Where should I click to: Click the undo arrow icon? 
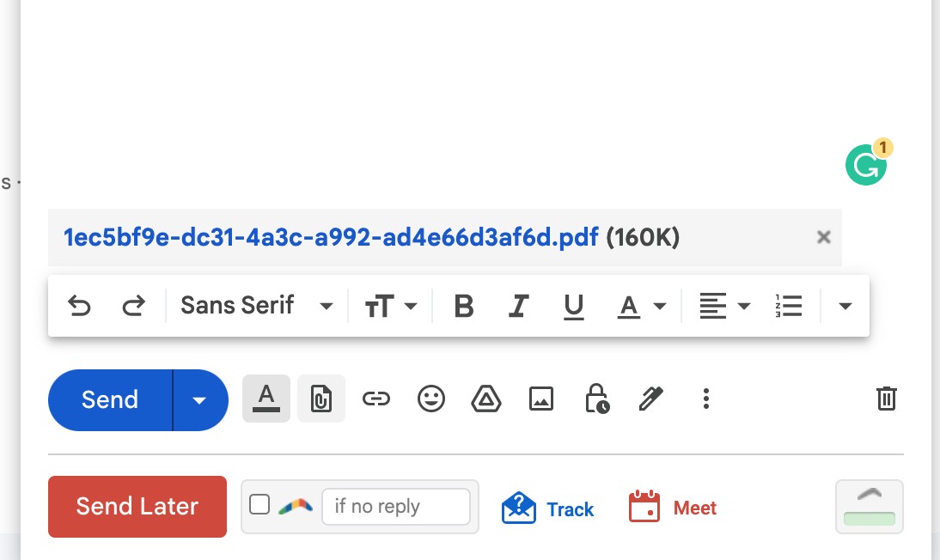click(79, 306)
